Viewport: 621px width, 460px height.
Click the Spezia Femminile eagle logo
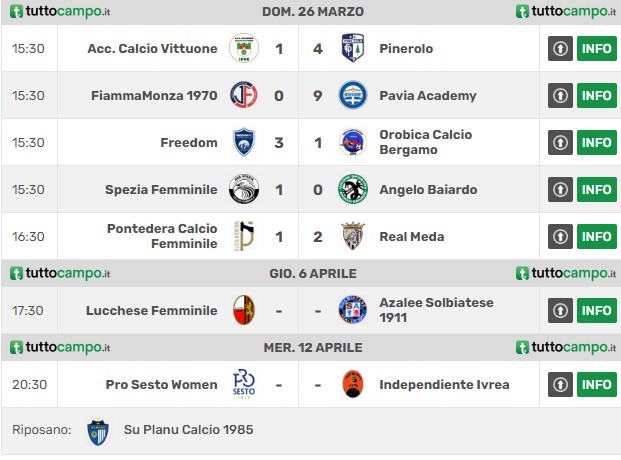[x=244, y=189]
